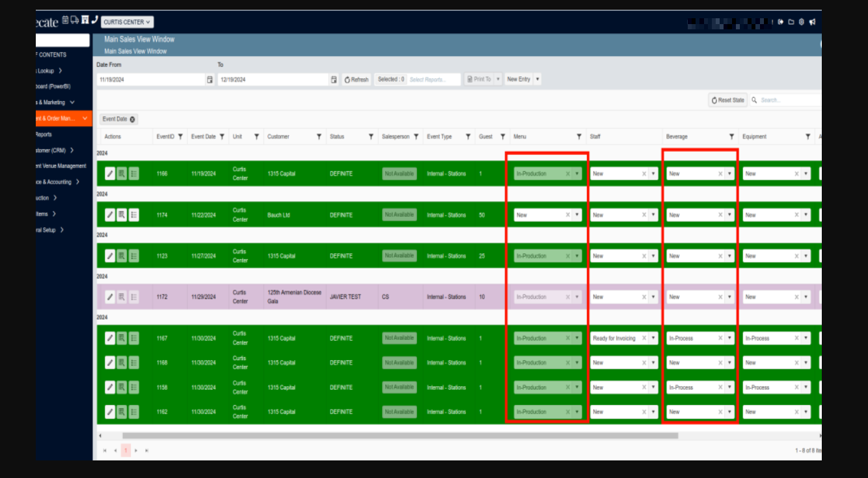Click the edit pencil icon for event 1166
Viewport: 868px width, 478px height.
pyautogui.click(x=110, y=174)
